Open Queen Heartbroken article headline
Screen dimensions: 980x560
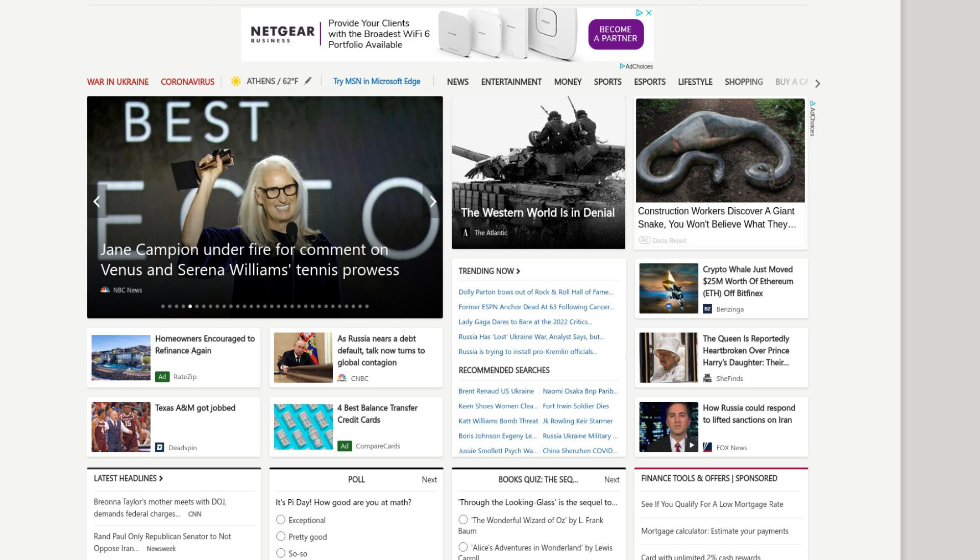point(746,351)
